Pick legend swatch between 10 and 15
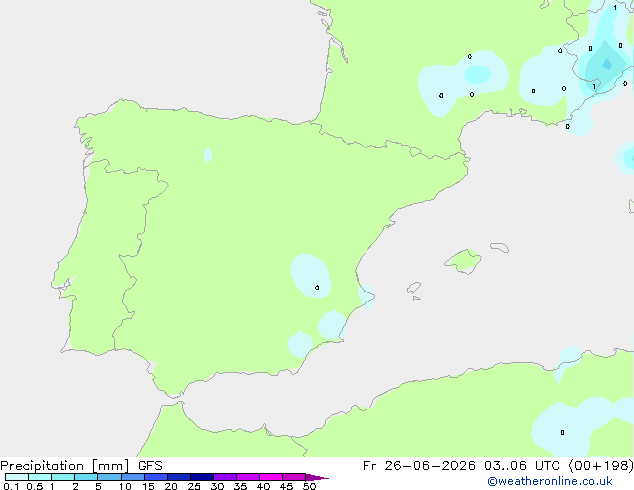This screenshot has height=490, width=634. click(x=133, y=477)
